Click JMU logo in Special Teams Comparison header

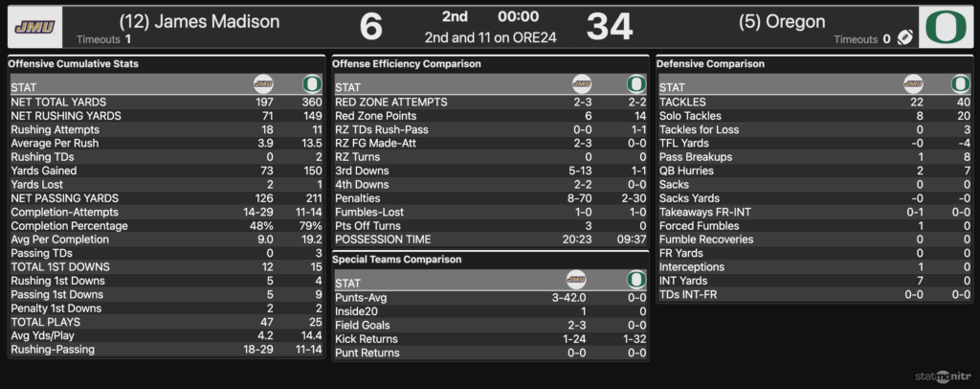[577, 280]
